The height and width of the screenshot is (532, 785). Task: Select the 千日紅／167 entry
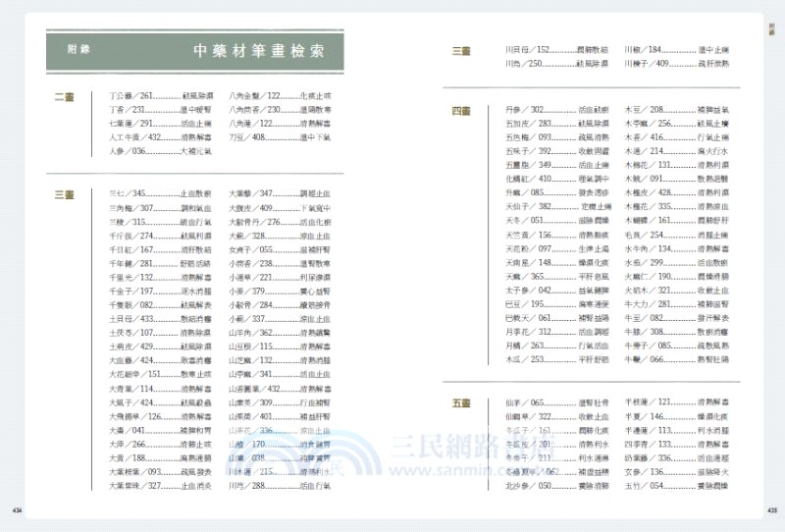pyautogui.click(x=161, y=249)
